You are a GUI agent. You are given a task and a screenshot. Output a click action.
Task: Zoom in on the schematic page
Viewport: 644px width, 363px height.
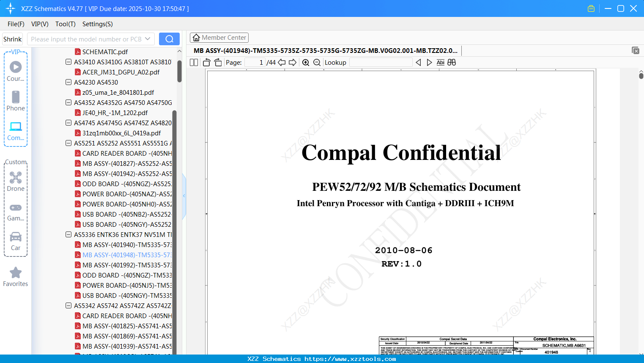point(306,62)
